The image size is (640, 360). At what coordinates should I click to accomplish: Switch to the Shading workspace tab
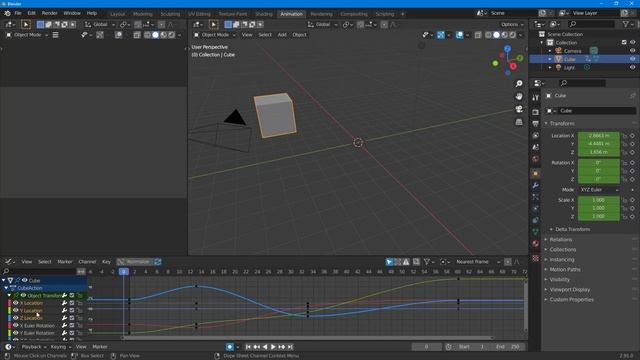point(264,14)
